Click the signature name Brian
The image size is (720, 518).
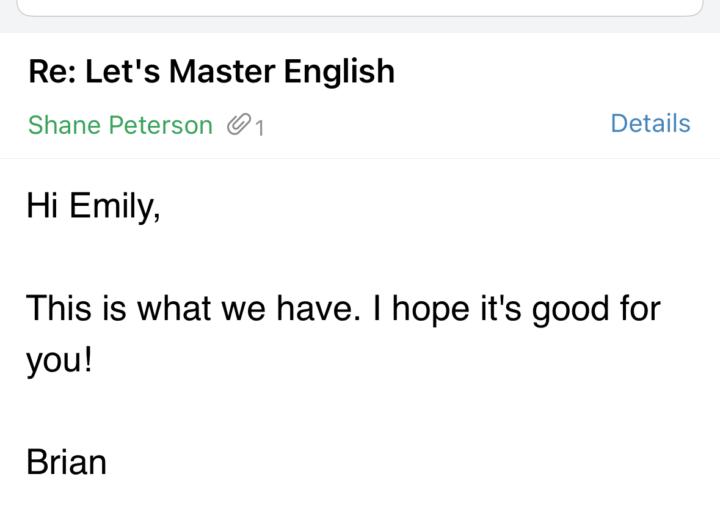coord(67,462)
